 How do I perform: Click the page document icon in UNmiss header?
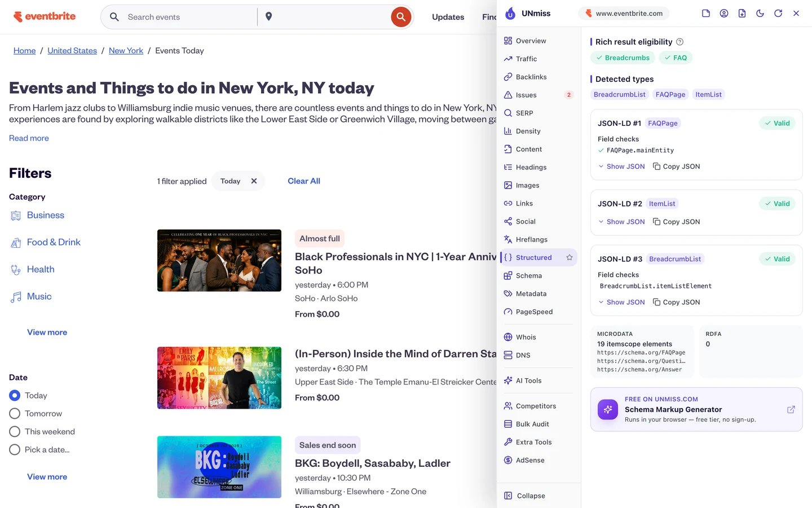[706, 13]
